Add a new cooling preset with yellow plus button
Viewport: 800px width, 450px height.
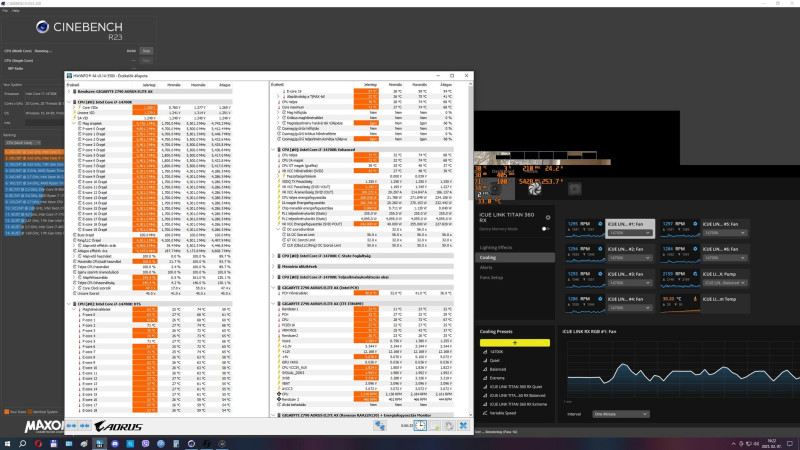[515, 343]
